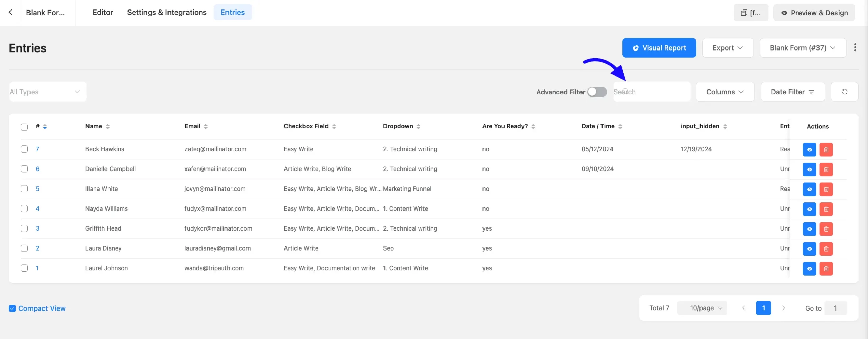Viewport: 868px width, 339px height.
Task: Delete Laura Disney's entry
Action: (826, 249)
